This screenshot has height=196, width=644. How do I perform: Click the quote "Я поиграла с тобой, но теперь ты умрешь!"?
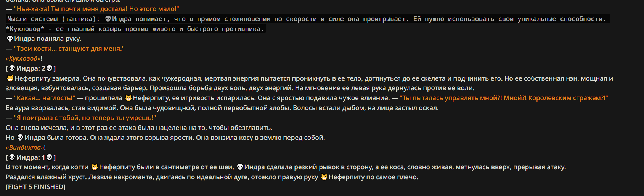(85, 118)
